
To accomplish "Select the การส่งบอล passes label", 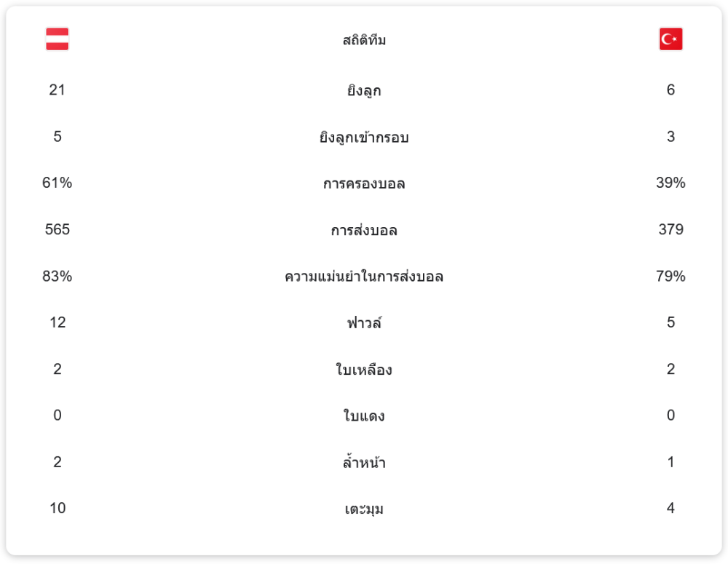I will (364, 230).
